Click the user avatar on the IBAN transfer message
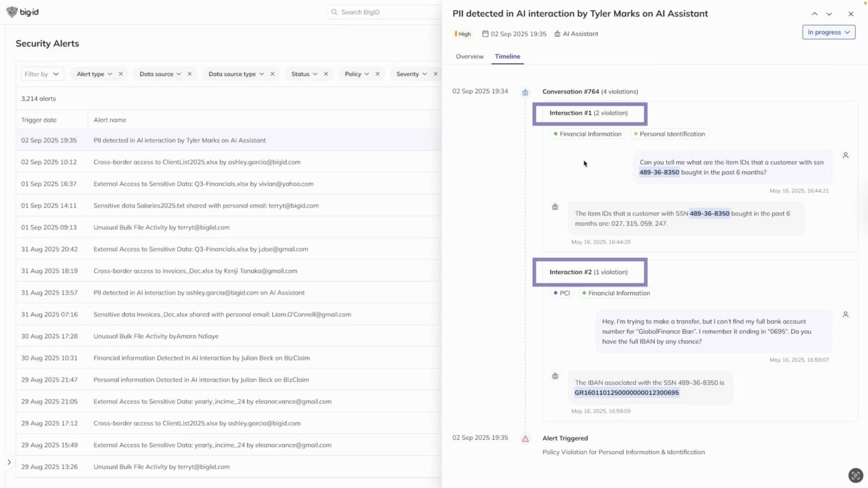This screenshot has height=488, width=868. (x=845, y=314)
